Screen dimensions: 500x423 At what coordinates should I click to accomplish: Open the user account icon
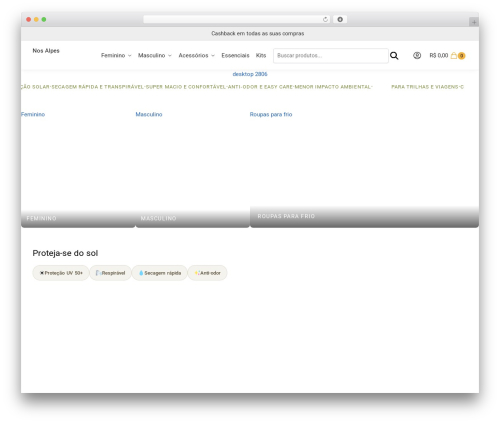tap(417, 55)
